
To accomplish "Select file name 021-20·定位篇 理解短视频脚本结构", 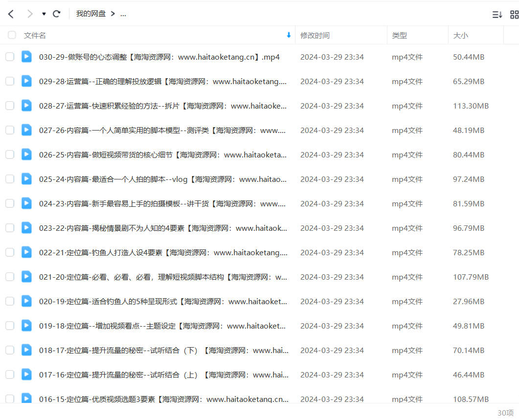I will click(x=163, y=277).
